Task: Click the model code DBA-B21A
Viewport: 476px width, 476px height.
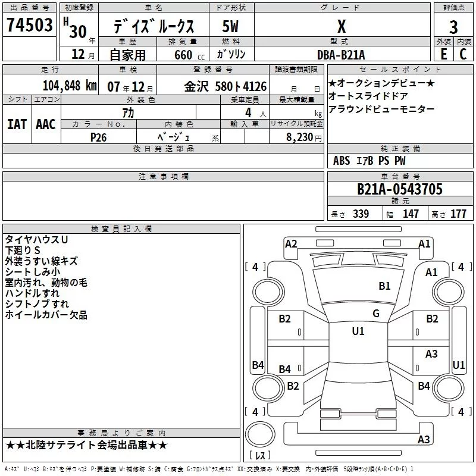Action: click(341, 55)
